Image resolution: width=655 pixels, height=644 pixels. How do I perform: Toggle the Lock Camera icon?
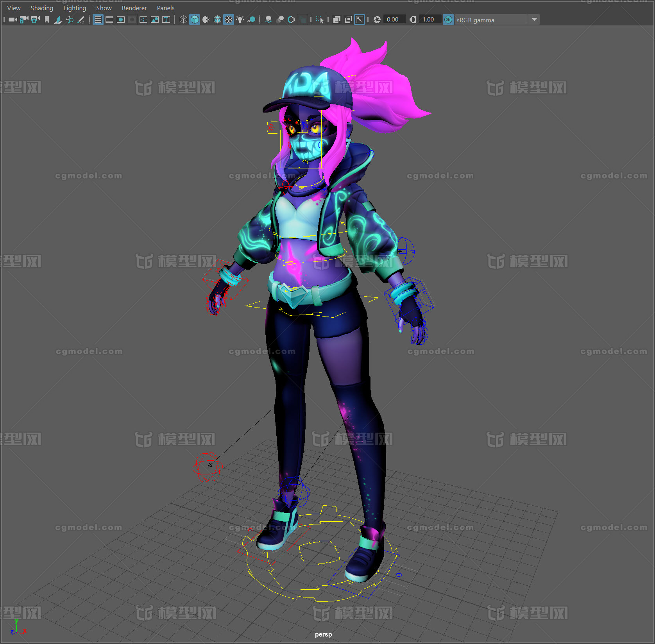(24, 20)
